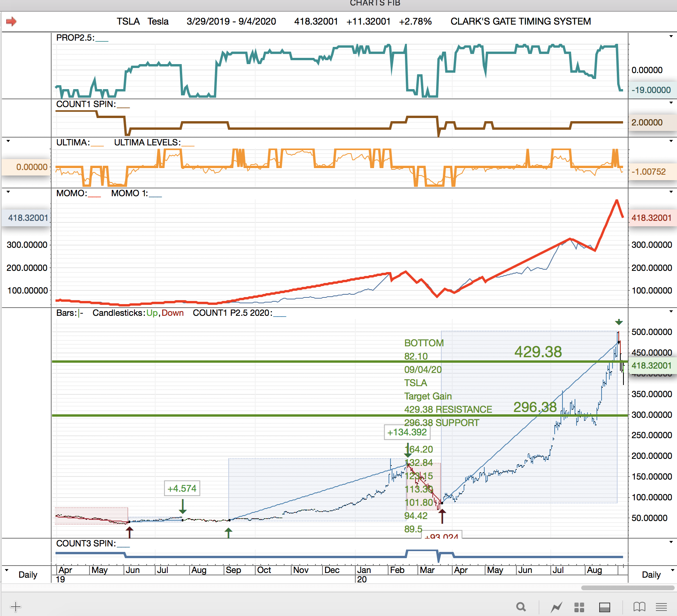Click the ULTIMA LEVELS orange line swatch
677x616 pixels.
click(x=188, y=145)
